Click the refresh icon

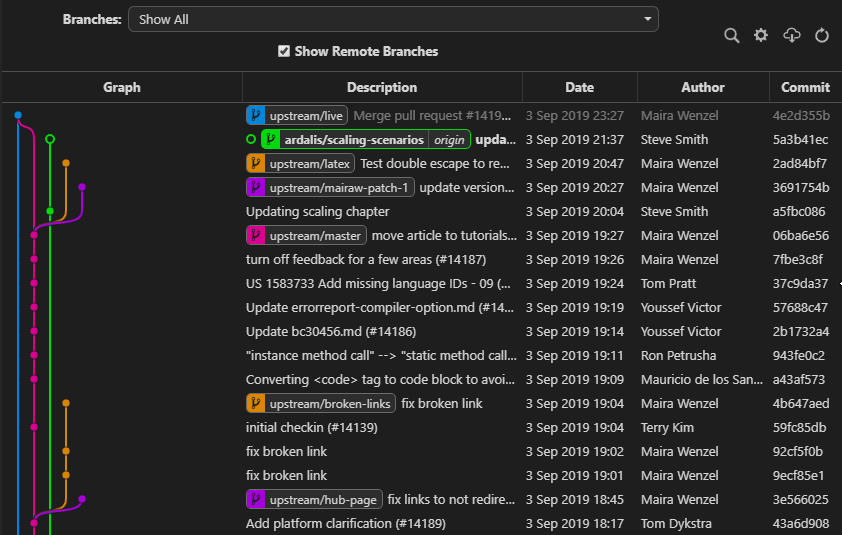822,36
